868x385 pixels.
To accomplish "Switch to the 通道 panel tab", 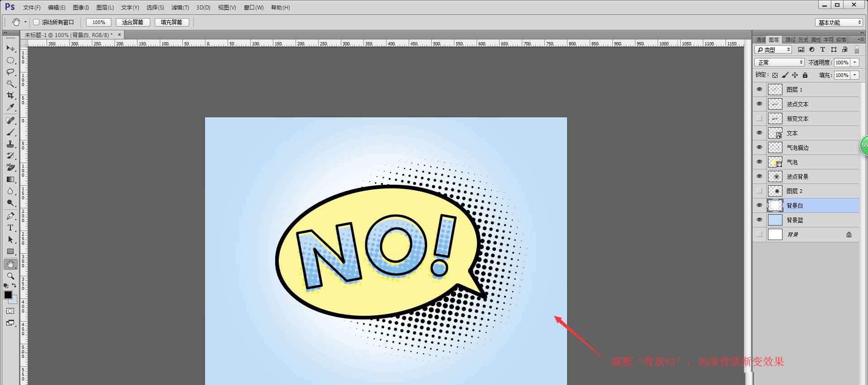I will (761, 40).
